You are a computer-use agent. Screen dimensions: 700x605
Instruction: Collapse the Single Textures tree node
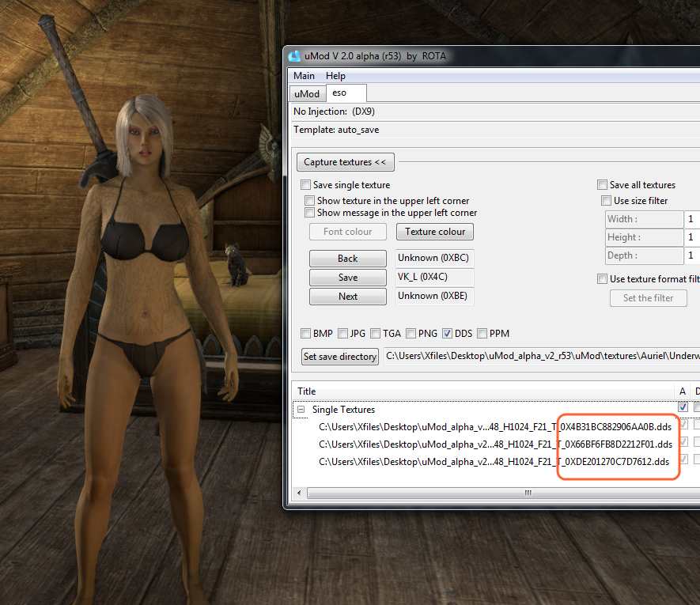(x=301, y=410)
